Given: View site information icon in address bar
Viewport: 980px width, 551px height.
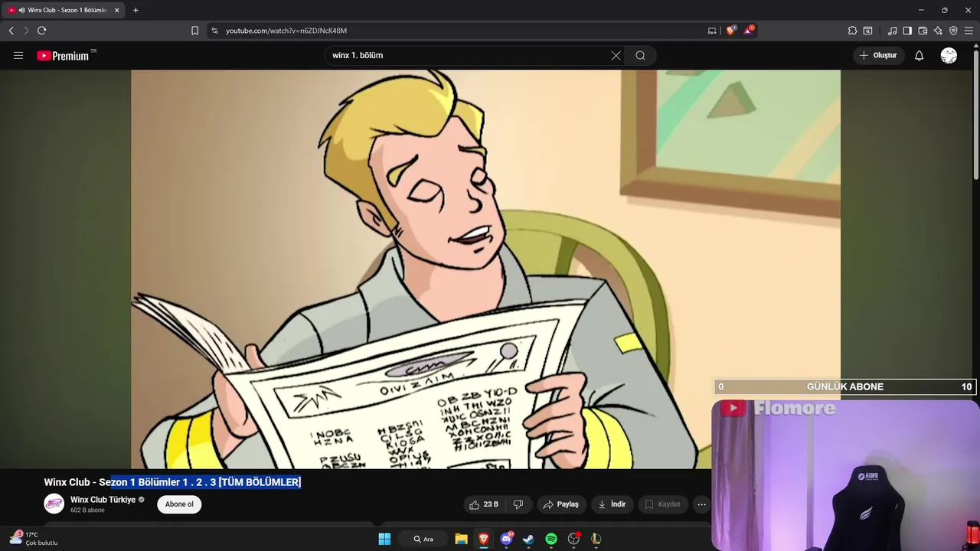Looking at the screenshot, I should pyautogui.click(x=214, y=31).
